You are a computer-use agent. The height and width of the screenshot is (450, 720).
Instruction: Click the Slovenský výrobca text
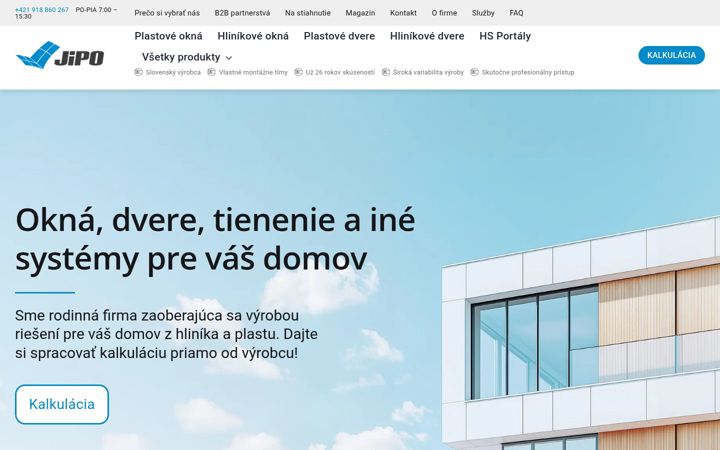tap(173, 72)
